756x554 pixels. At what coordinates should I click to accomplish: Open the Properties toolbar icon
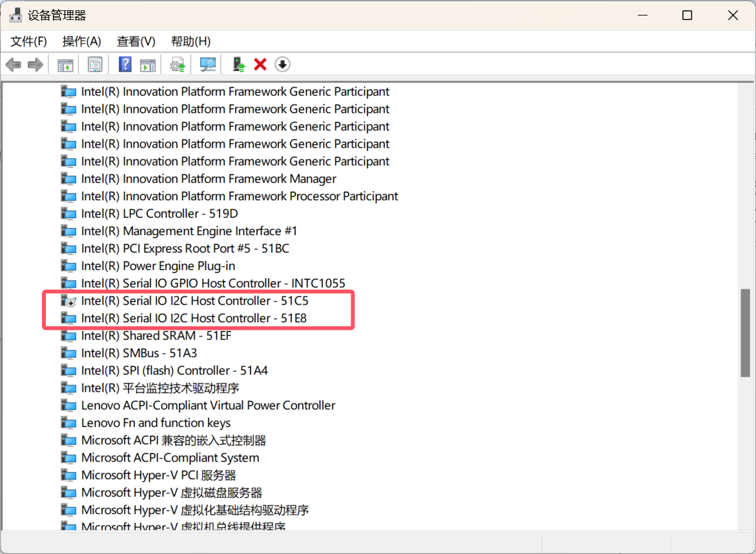click(x=95, y=65)
